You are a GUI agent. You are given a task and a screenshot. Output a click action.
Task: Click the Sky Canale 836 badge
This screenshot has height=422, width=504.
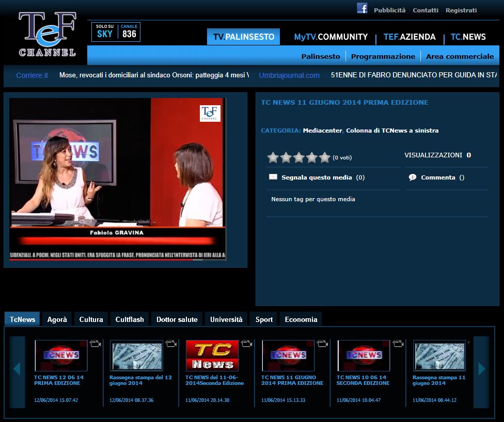pyautogui.click(x=116, y=32)
